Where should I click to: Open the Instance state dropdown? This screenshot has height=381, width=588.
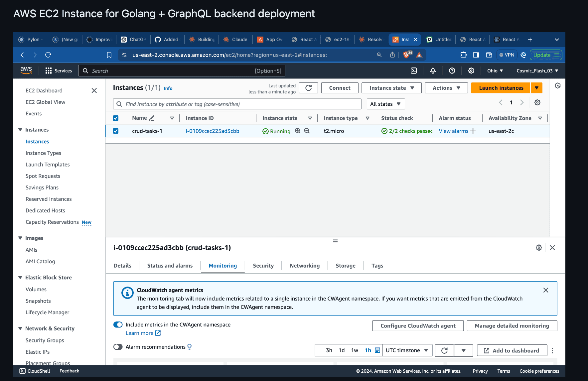coord(391,88)
